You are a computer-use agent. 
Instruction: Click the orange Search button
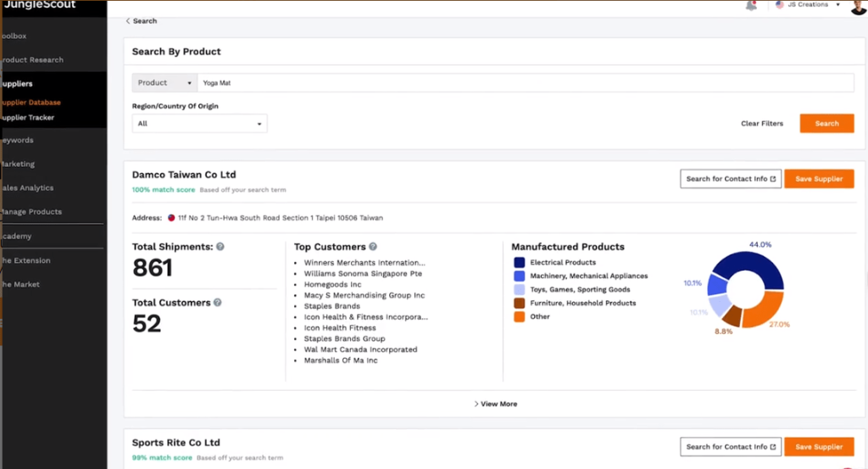click(x=826, y=124)
